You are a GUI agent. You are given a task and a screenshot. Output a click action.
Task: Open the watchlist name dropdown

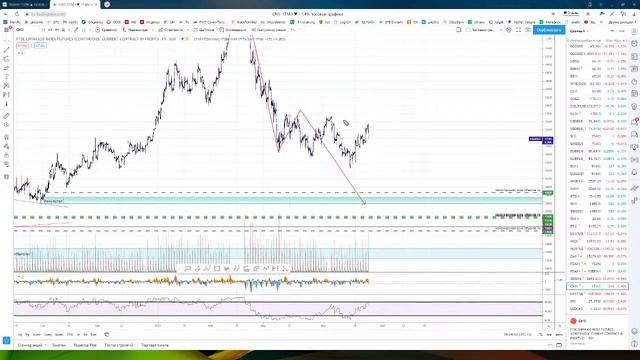pyautogui.click(x=579, y=31)
